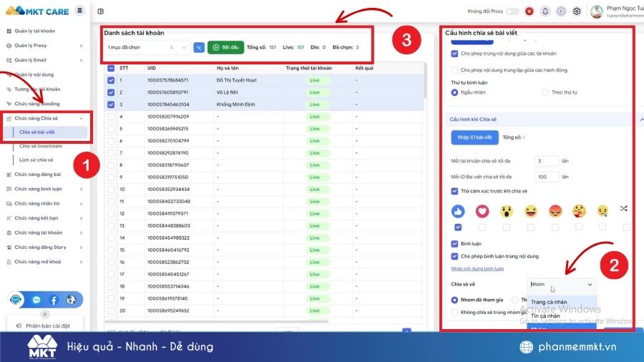Image resolution: width=644 pixels, height=362 pixels.
Task: Toggle Thả cảm xúc trước khi chia sẻ checkbox
Action: click(454, 191)
